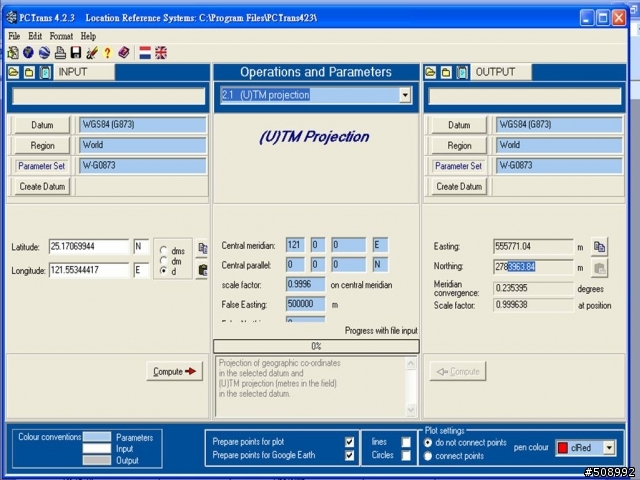This screenshot has height=480, width=640.
Task: Switch language with the Dutch flag icon
Action: click(145, 53)
